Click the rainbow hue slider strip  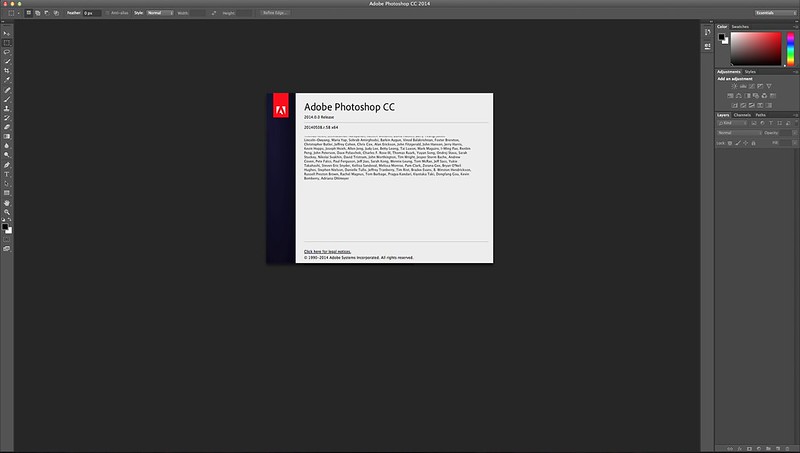[788, 47]
